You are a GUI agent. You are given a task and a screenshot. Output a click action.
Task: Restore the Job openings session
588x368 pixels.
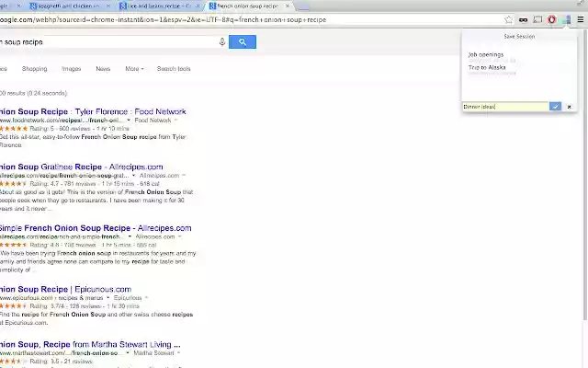(x=486, y=55)
